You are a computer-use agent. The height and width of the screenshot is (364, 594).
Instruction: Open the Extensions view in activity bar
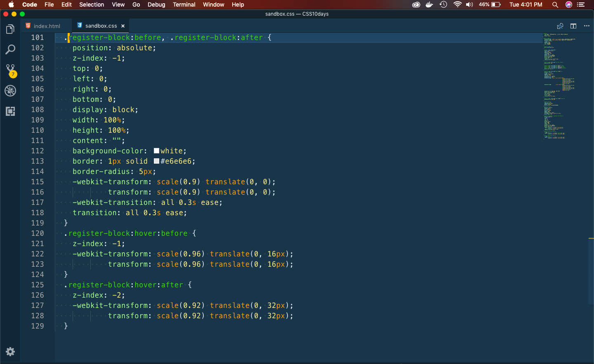click(x=10, y=111)
